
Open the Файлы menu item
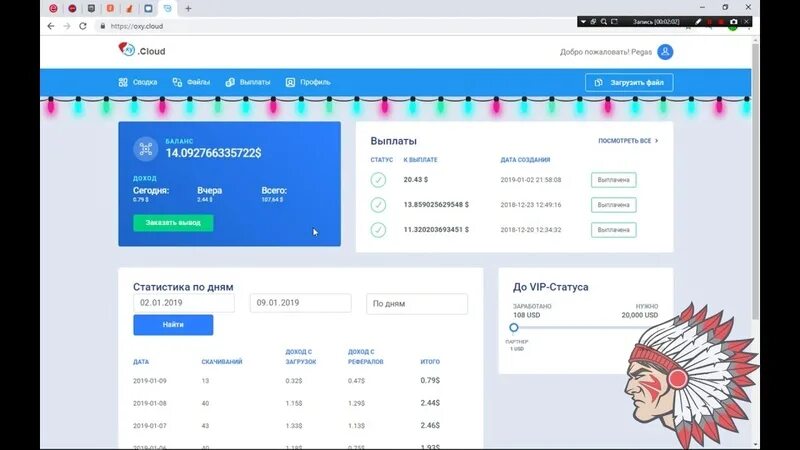[191, 82]
